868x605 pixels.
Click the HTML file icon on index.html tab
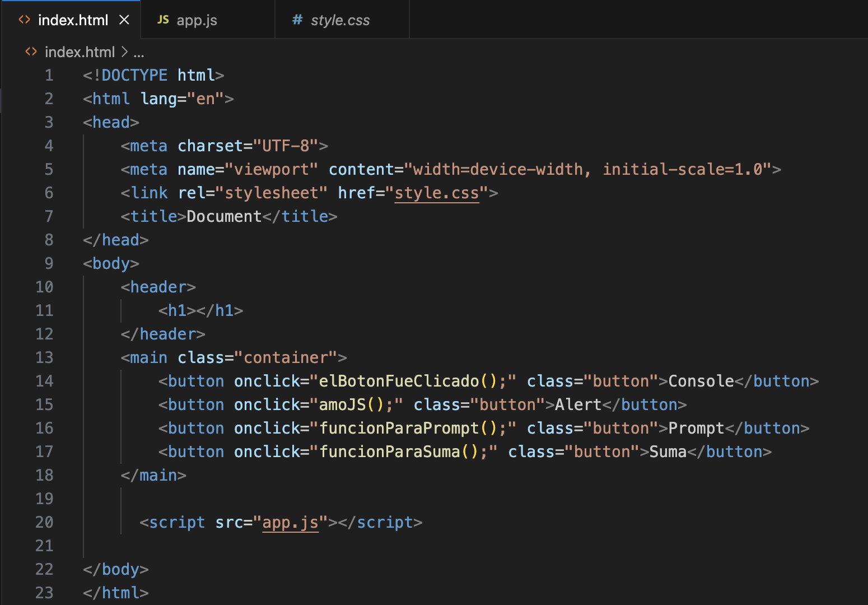[24, 20]
